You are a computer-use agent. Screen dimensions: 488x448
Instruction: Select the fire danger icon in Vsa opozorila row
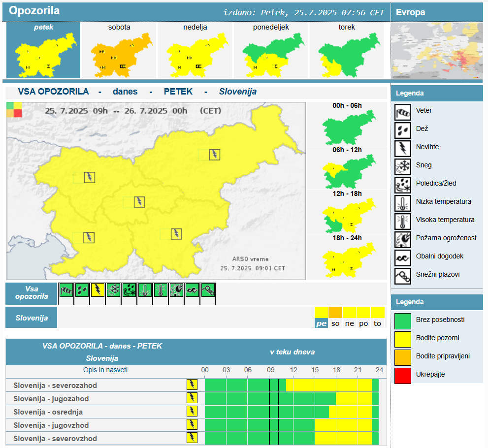tap(176, 290)
